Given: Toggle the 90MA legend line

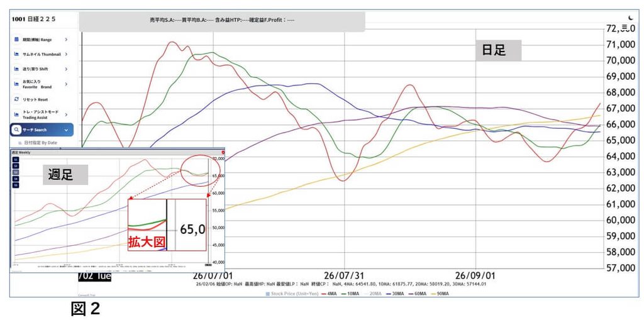Looking at the screenshot, I should [x=441, y=294].
